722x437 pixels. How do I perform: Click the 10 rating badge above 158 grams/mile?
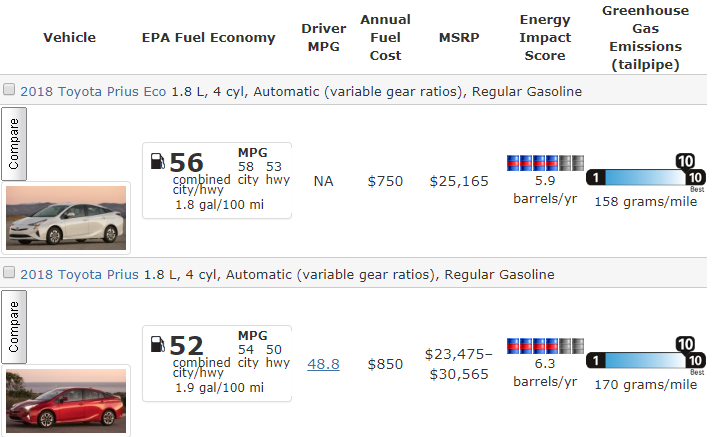[x=685, y=160]
